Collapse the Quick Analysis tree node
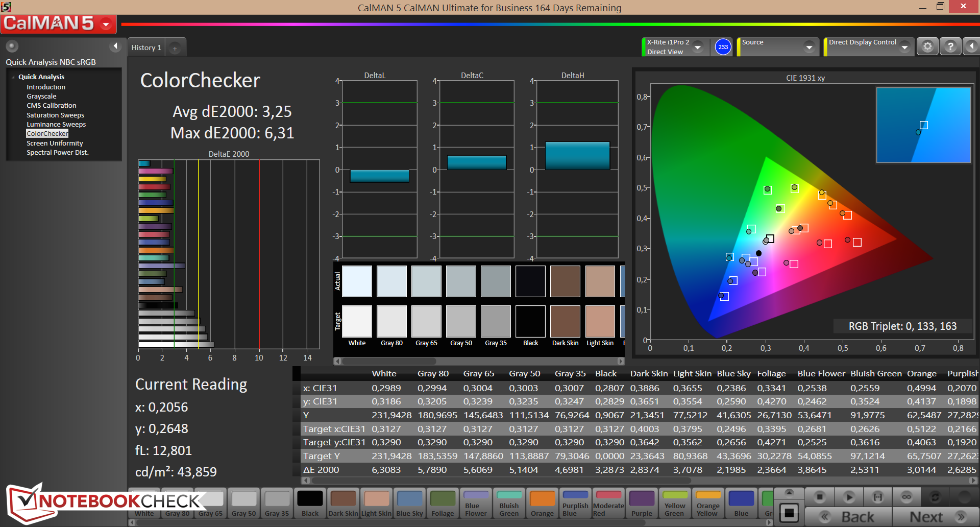This screenshot has width=980, height=527. (x=13, y=77)
